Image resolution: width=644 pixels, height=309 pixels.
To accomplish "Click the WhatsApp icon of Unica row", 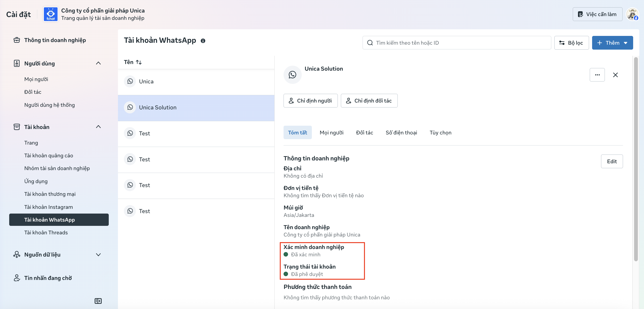I will point(130,81).
